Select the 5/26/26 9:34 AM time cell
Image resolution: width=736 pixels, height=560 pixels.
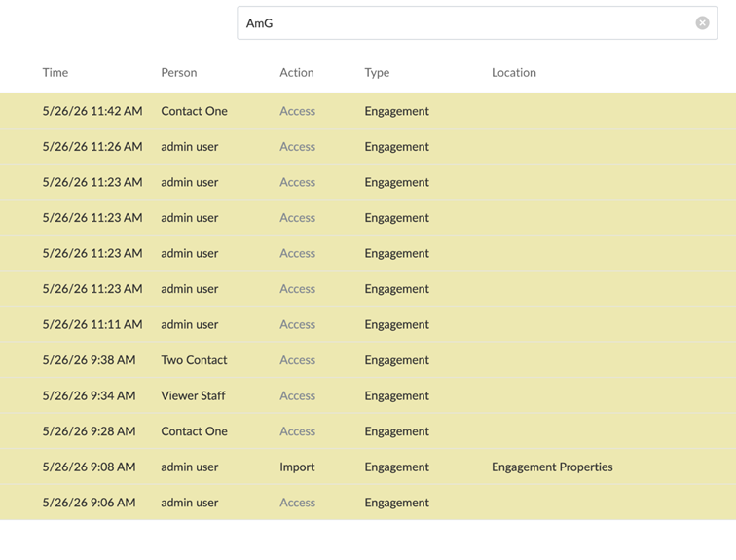(90, 396)
